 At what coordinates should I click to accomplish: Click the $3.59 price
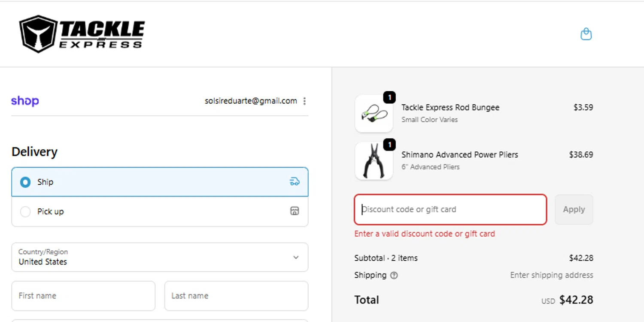(583, 108)
